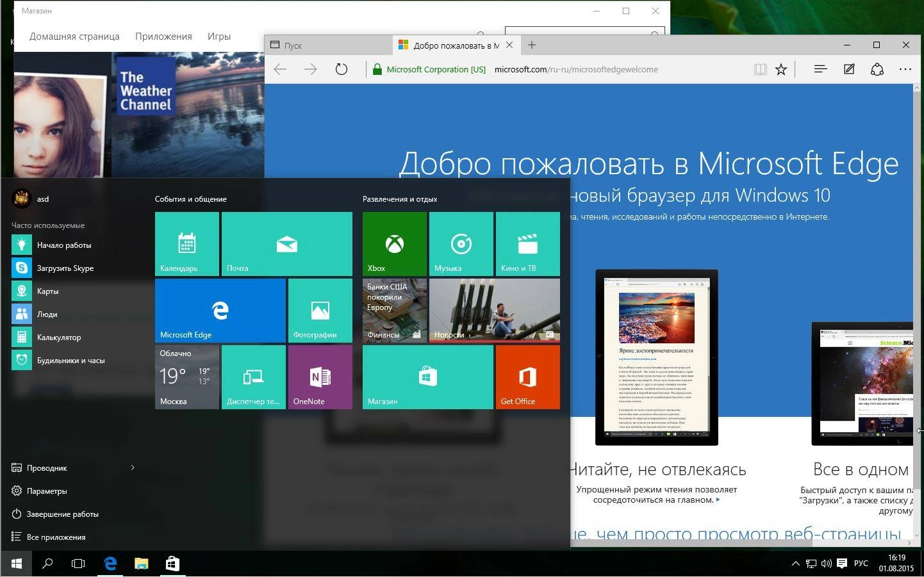Image resolution: width=924 pixels, height=577 pixels.
Task: Click Microsoft Corporation [US] certificate label
Action: tap(436, 69)
